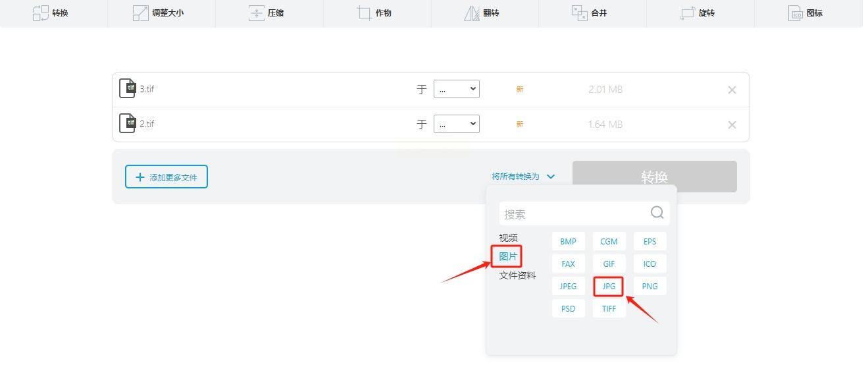Click the 压缩 compress icon
This screenshot has width=868, height=392.
[256, 13]
